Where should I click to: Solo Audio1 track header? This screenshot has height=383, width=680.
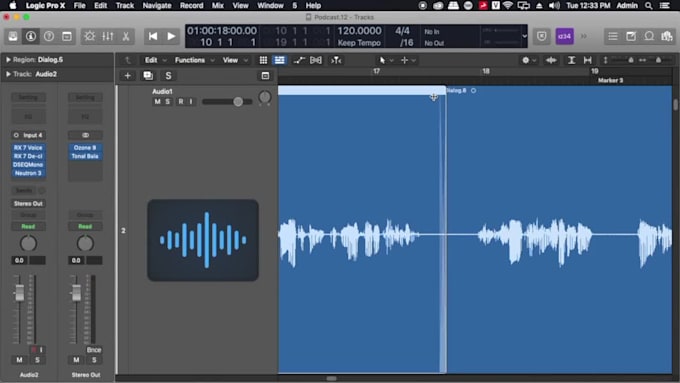pos(168,101)
